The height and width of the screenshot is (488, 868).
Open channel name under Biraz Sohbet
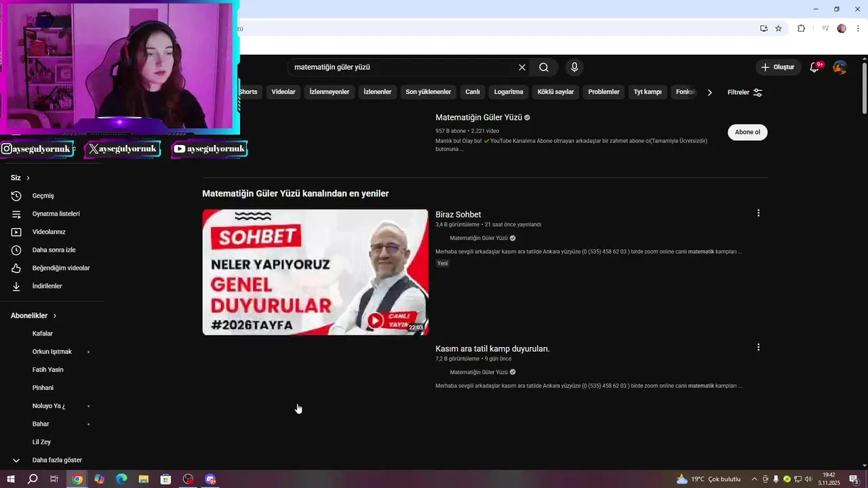coord(479,239)
